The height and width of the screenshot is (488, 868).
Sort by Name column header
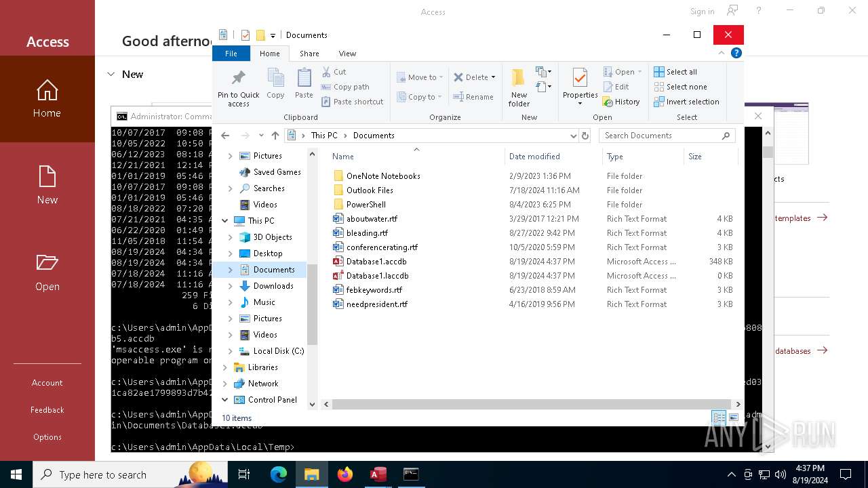point(416,157)
